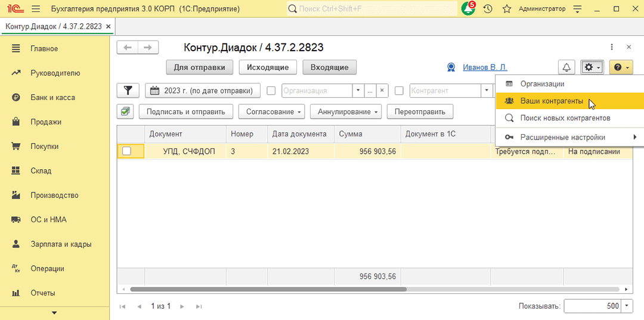Click the Продажи shopping bag icon
The height and width of the screenshot is (320, 644).
click(x=16, y=122)
